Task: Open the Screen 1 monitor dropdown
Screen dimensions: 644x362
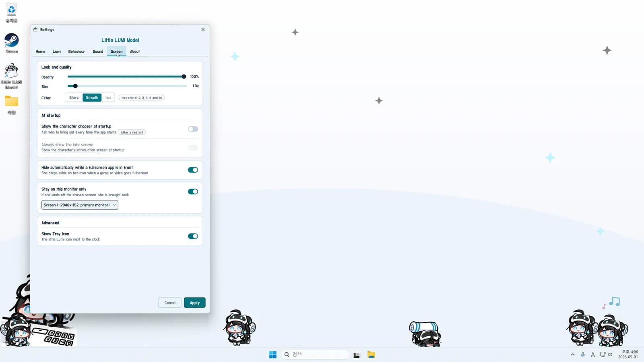Action: coord(80,205)
